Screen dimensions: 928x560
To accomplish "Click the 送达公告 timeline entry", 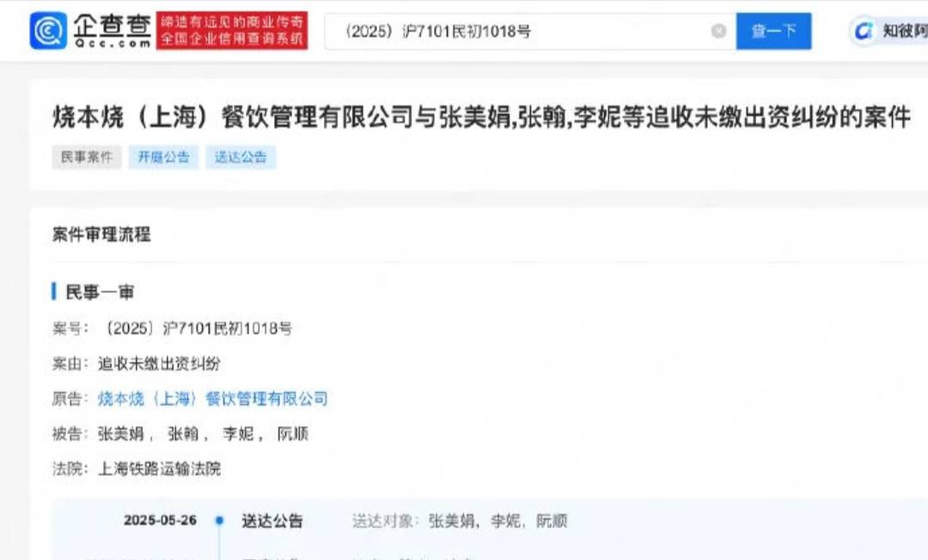I will pyautogui.click(x=272, y=520).
